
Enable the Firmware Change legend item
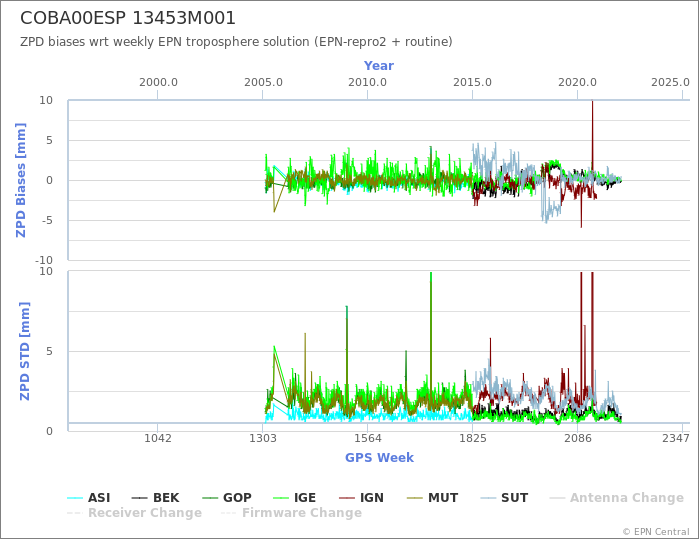point(291,513)
